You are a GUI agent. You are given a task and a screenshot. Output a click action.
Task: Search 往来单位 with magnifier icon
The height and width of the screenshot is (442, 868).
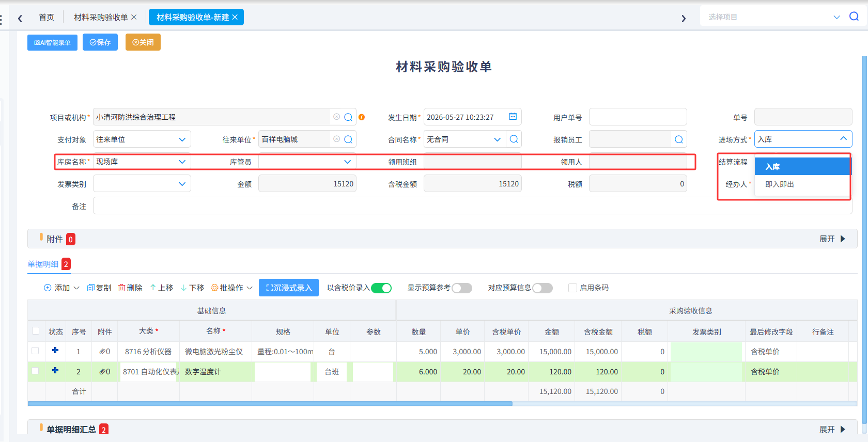(x=348, y=139)
